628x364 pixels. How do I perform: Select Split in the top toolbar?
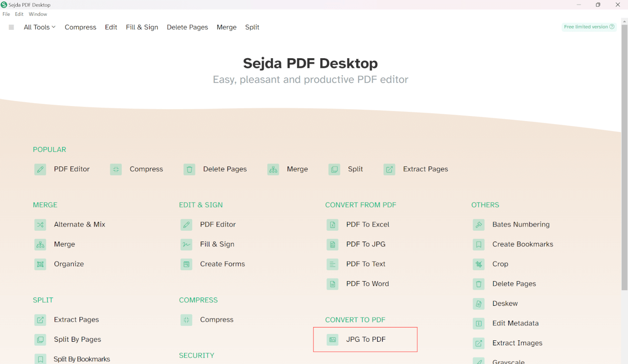[x=252, y=27]
